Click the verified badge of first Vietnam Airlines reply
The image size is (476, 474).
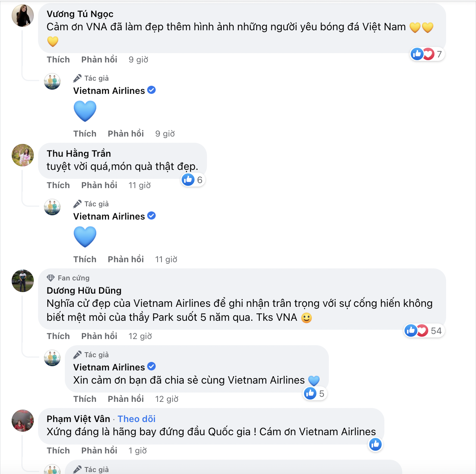pyautogui.click(x=152, y=90)
